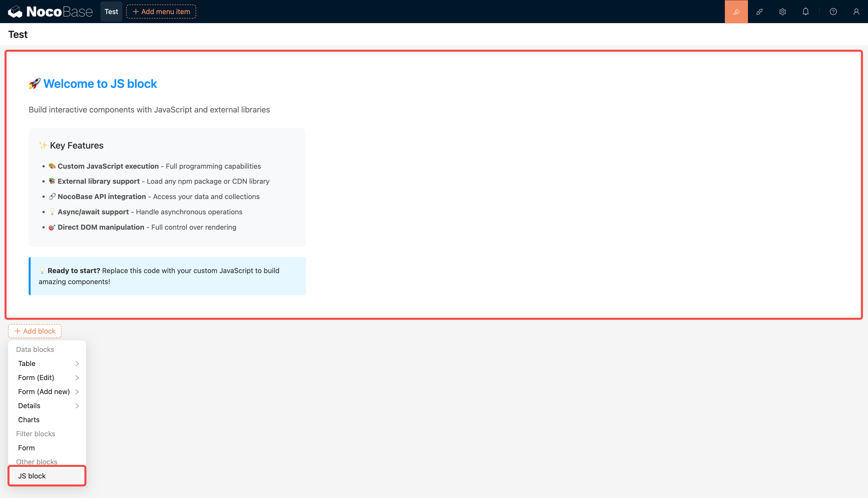Open the settings gear icon
868x498 pixels.
pyautogui.click(x=782, y=12)
